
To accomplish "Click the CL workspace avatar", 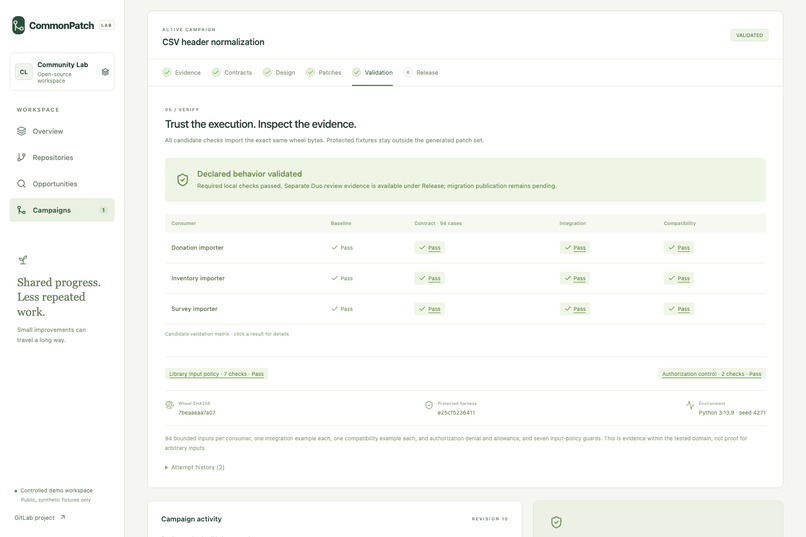I will point(24,72).
